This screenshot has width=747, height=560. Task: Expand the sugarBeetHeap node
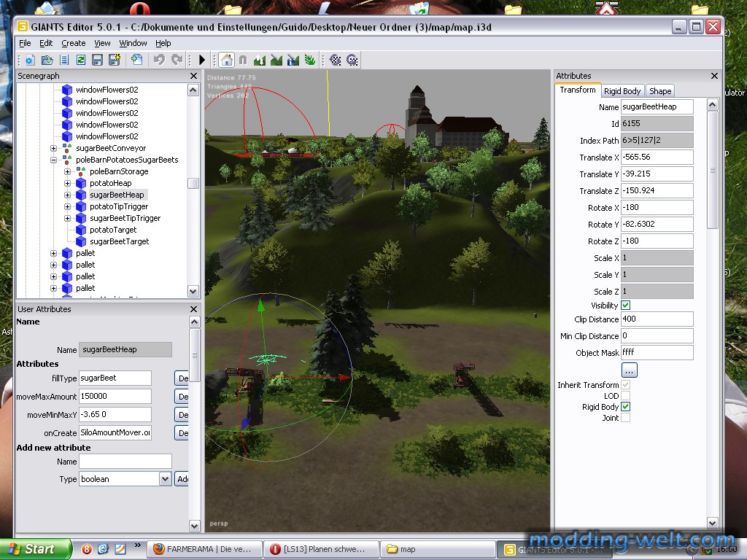point(68,195)
